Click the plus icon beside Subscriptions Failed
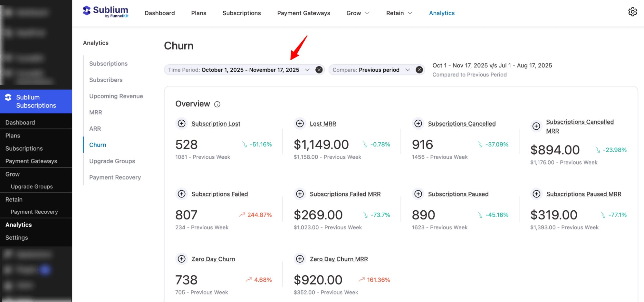This screenshot has height=302, width=644. point(181,194)
